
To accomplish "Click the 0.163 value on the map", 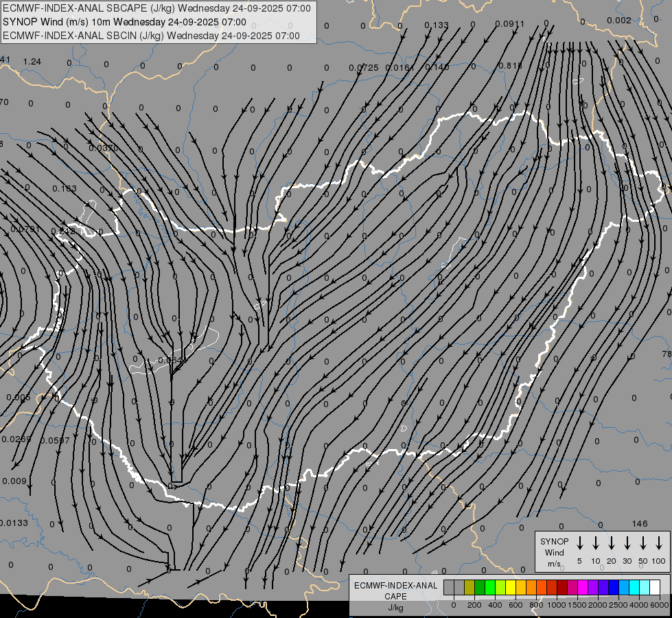I will (x=65, y=189).
